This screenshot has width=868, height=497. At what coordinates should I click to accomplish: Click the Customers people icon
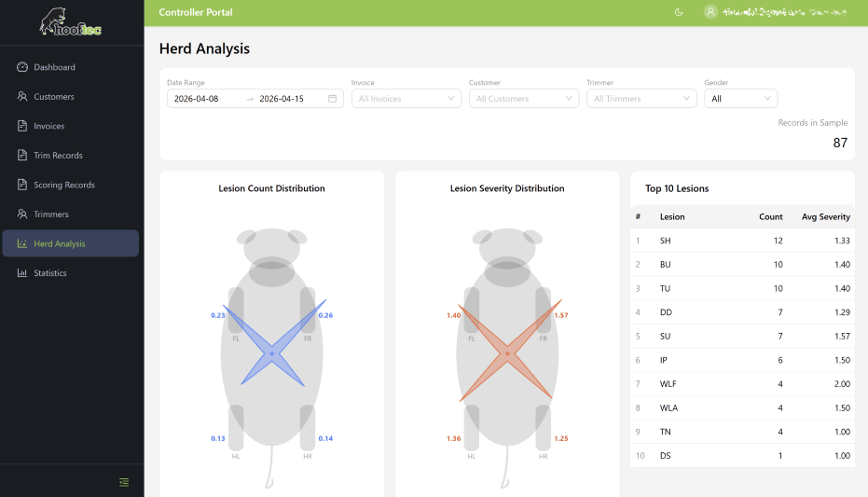coord(22,97)
